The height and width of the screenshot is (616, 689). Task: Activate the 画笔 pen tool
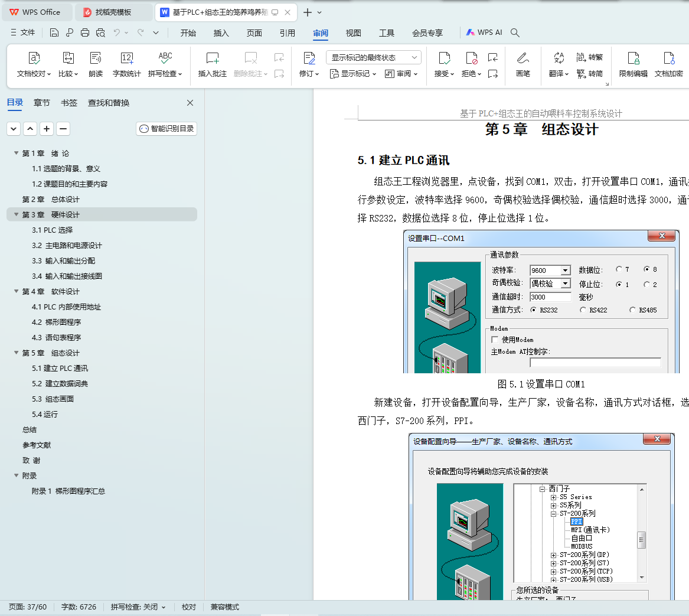[x=523, y=64]
